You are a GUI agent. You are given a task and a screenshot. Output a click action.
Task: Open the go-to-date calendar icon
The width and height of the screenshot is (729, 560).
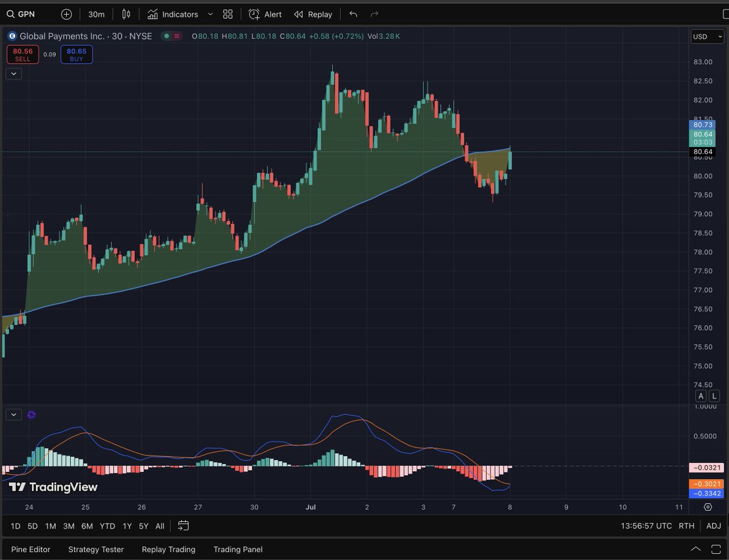point(183,526)
